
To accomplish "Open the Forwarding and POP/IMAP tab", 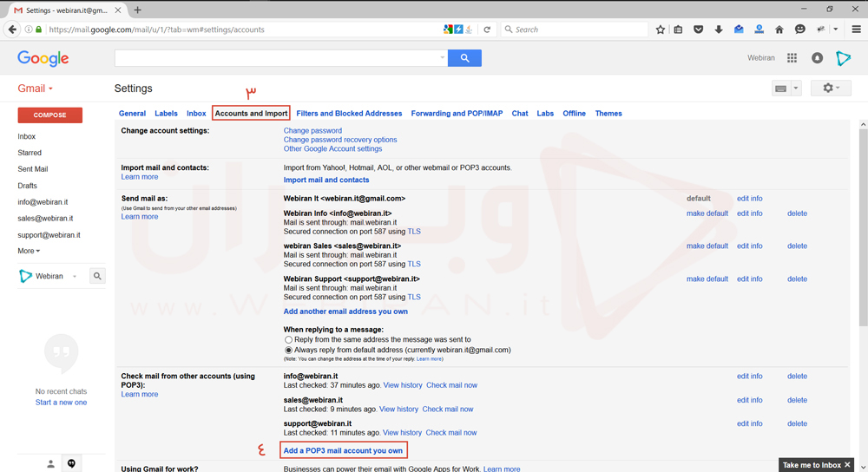I will click(x=457, y=114).
